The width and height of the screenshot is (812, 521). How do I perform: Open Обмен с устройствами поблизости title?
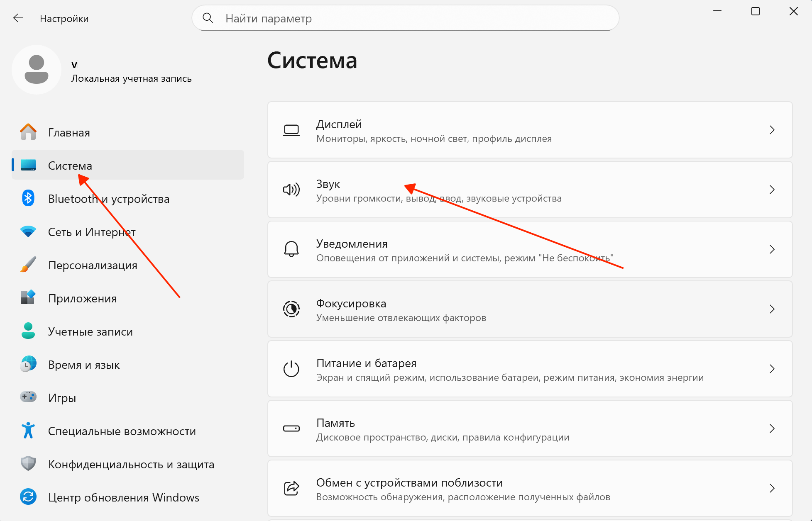[x=409, y=482]
